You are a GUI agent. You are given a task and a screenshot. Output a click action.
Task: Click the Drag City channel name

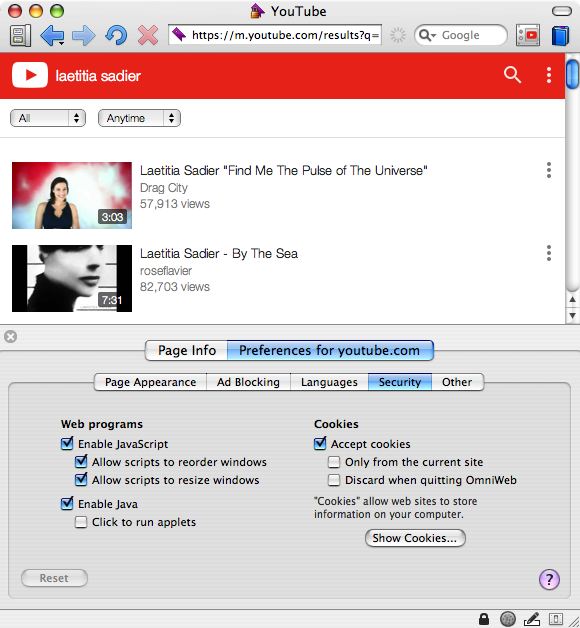click(164, 188)
